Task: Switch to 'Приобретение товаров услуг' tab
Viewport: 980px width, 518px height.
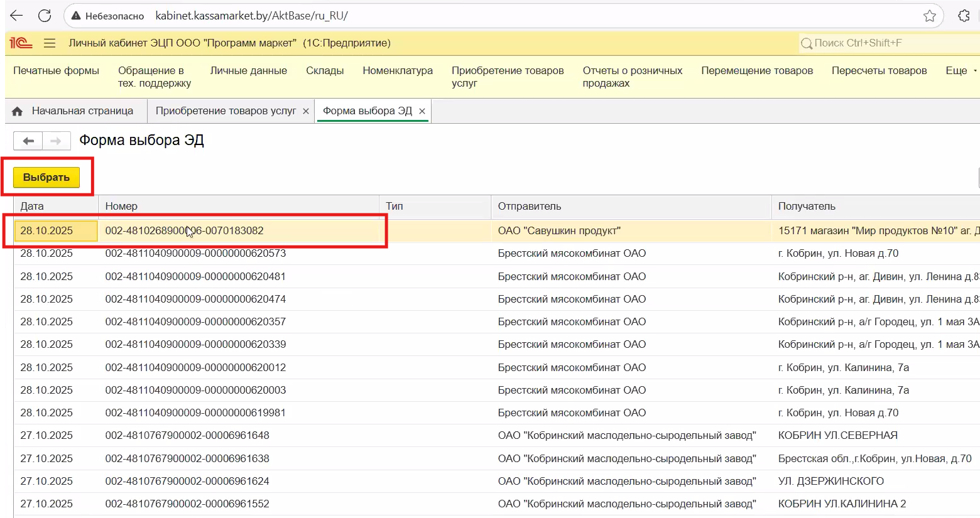Action: pos(226,111)
